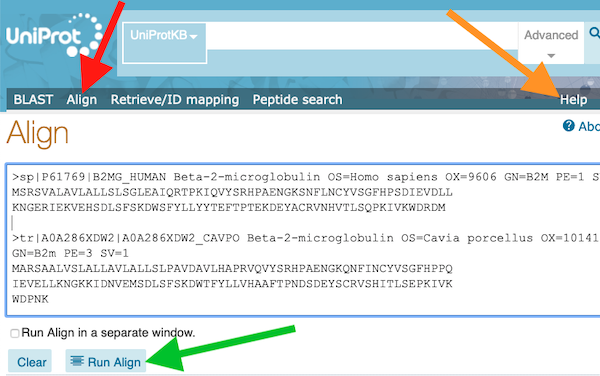Open the BLAST tool
Image resolution: width=600 pixels, height=376 pixels.
pos(33,99)
